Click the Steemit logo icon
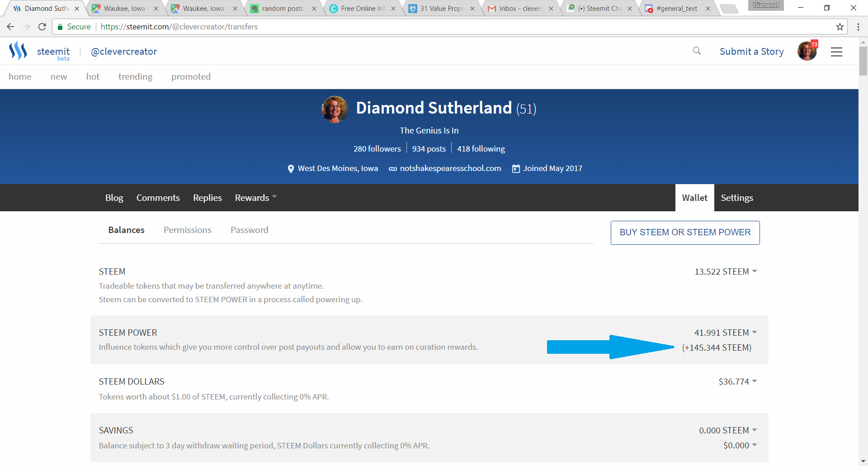This screenshot has height=466, width=868. [x=18, y=51]
